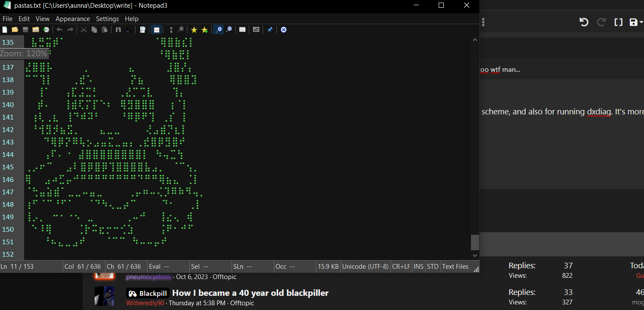Click the browser editor undo icon
The image size is (644, 310).
coord(584,22)
